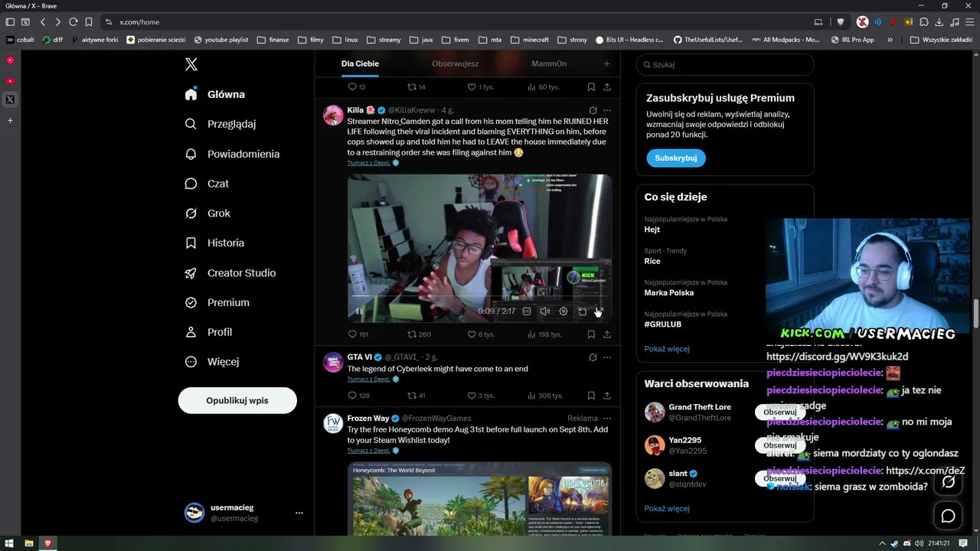Open Grok actions on Killa's post
980x551 pixels.
point(593,110)
